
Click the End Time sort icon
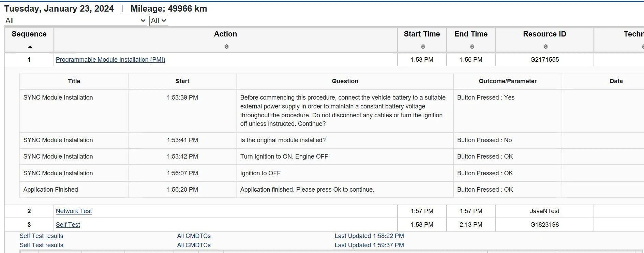click(x=472, y=47)
